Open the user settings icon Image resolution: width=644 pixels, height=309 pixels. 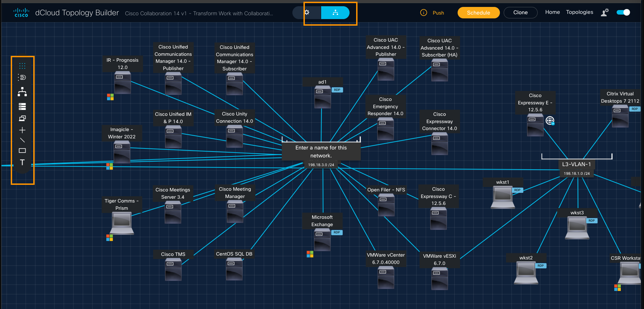[605, 12]
